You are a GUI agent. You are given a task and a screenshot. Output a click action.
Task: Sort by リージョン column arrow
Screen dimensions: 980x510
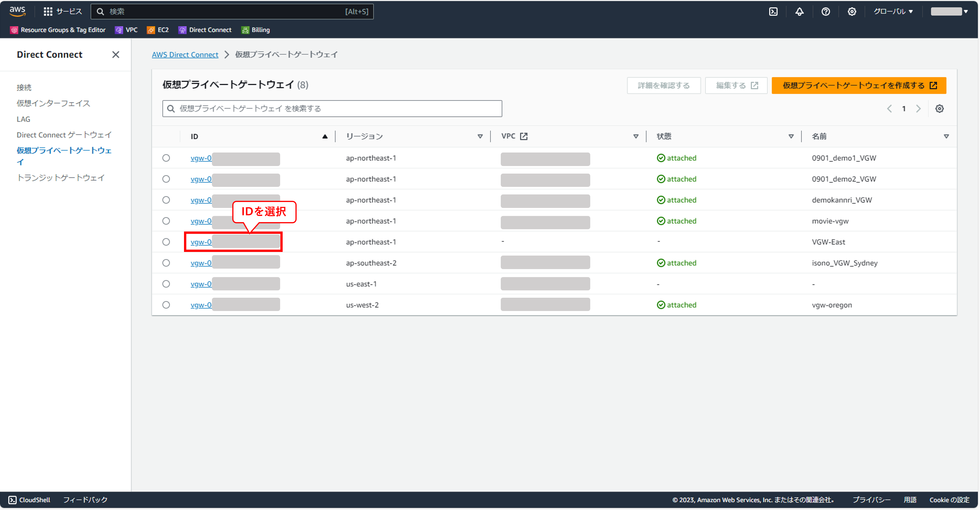coord(480,136)
